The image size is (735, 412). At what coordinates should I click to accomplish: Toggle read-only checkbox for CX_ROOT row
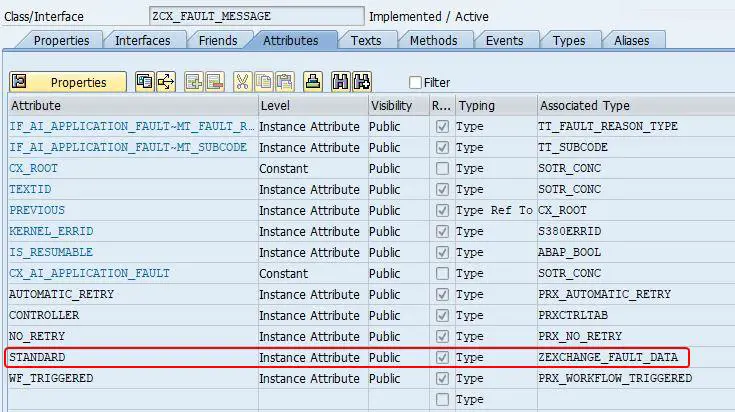pos(442,168)
